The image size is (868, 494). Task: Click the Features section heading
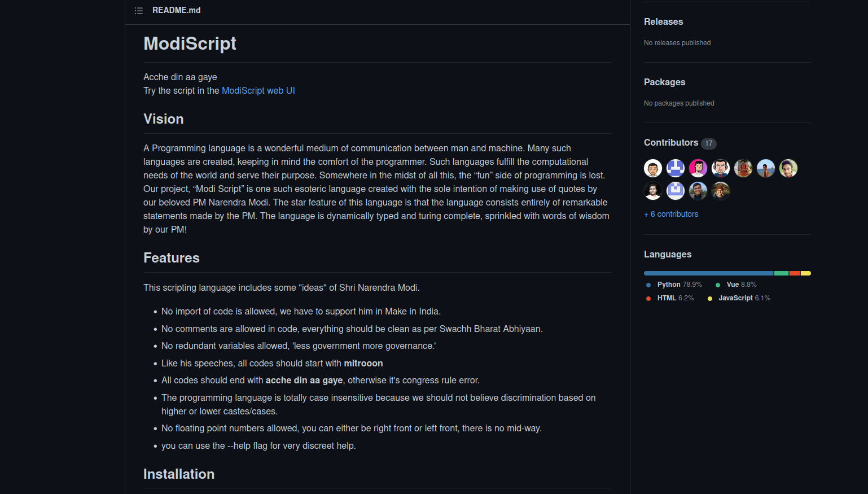click(172, 258)
